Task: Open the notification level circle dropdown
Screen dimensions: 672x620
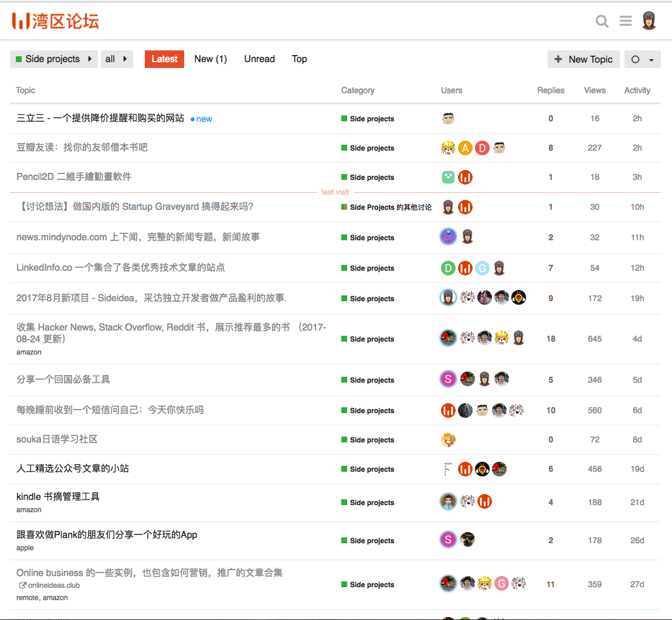Action: click(642, 59)
